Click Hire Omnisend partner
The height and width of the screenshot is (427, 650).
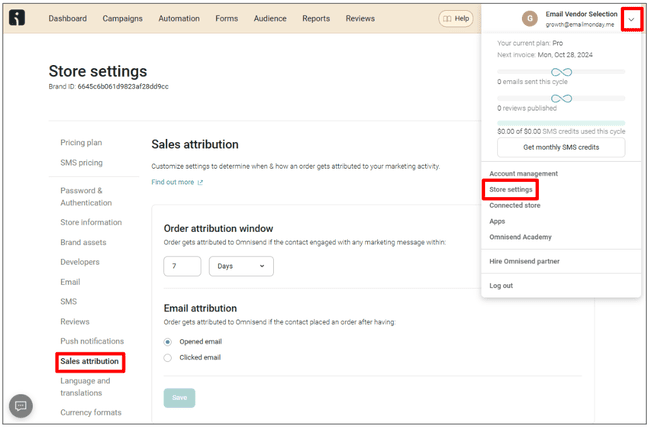tap(524, 262)
